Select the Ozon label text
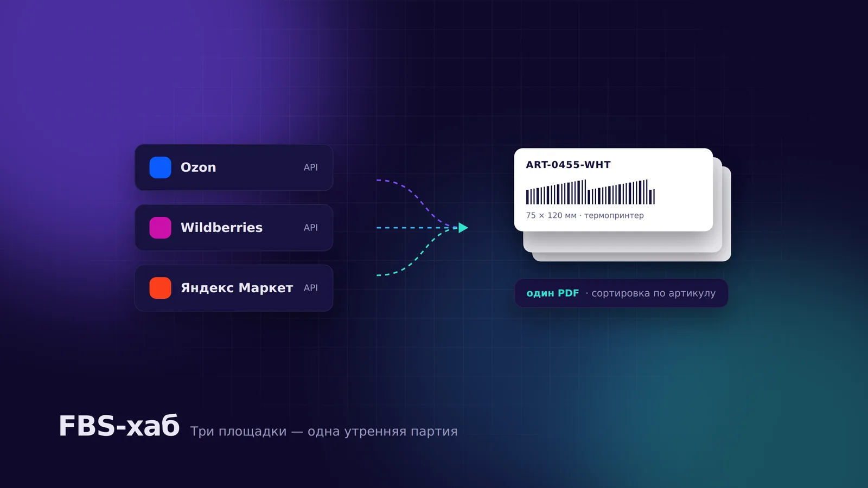This screenshot has height=488, width=868. 198,168
